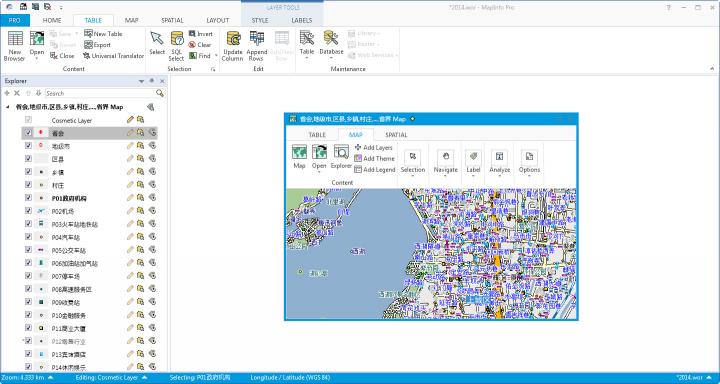Viewport: 720px width, 384px height.
Task: Collapse the Map root node in the Explorer tree
Action: coord(8,107)
